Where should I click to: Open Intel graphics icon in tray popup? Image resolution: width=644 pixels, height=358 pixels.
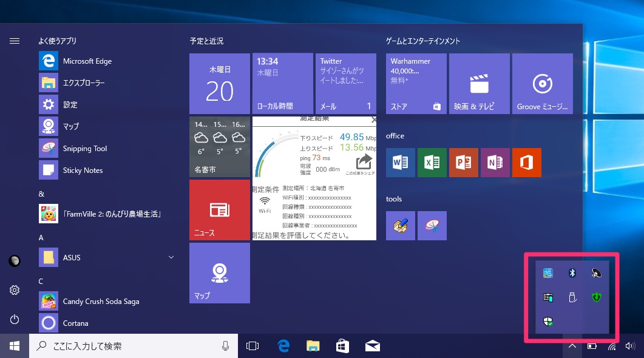(548, 273)
